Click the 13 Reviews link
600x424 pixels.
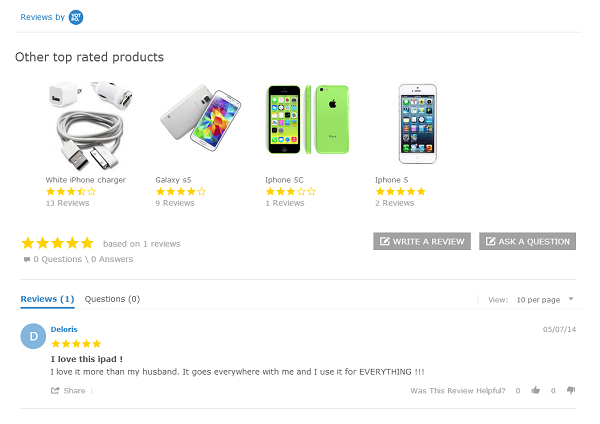click(67, 203)
